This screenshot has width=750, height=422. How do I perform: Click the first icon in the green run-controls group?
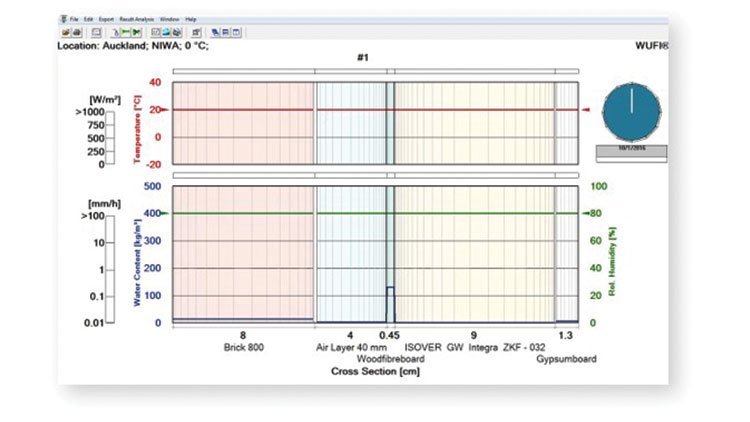(115, 32)
